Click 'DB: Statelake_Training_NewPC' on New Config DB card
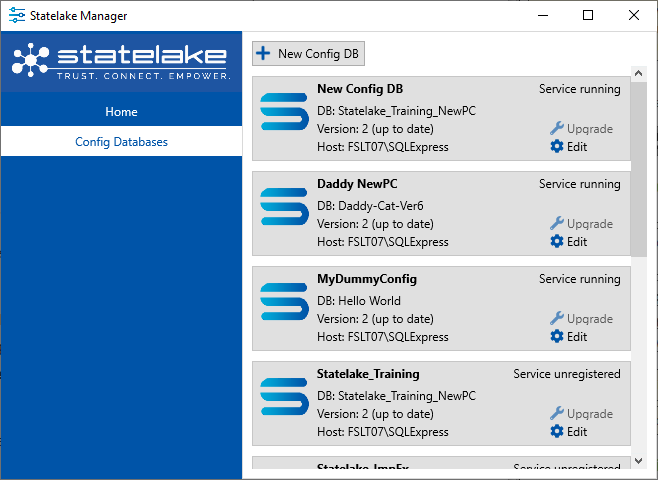This screenshot has width=658, height=480. (x=397, y=111)
